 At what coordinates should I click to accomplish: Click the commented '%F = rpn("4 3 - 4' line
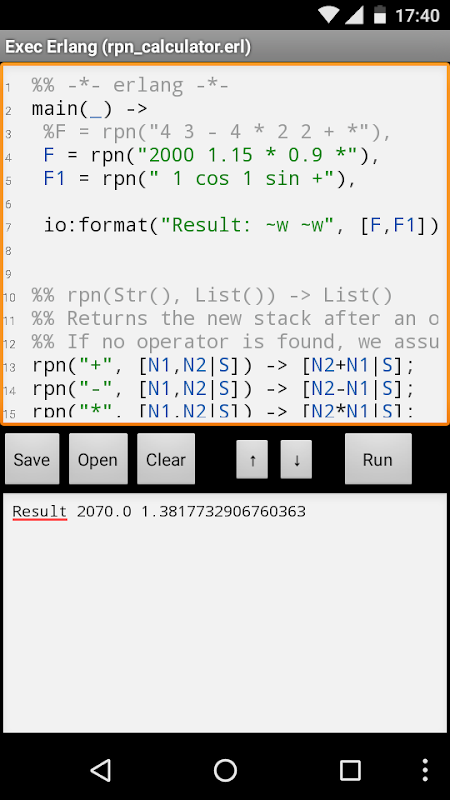217,132
